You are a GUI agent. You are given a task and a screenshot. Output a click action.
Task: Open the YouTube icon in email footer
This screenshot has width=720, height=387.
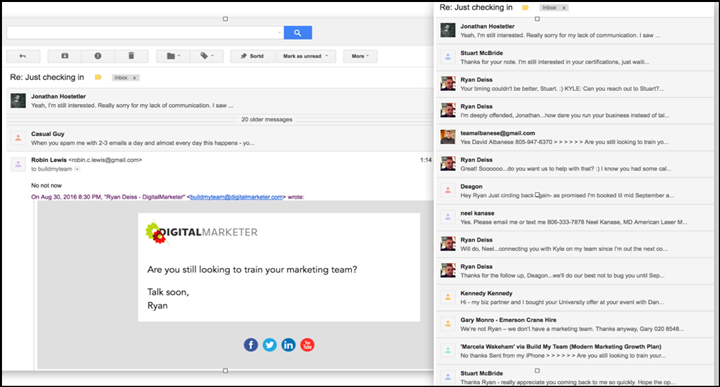click(307, 345)
